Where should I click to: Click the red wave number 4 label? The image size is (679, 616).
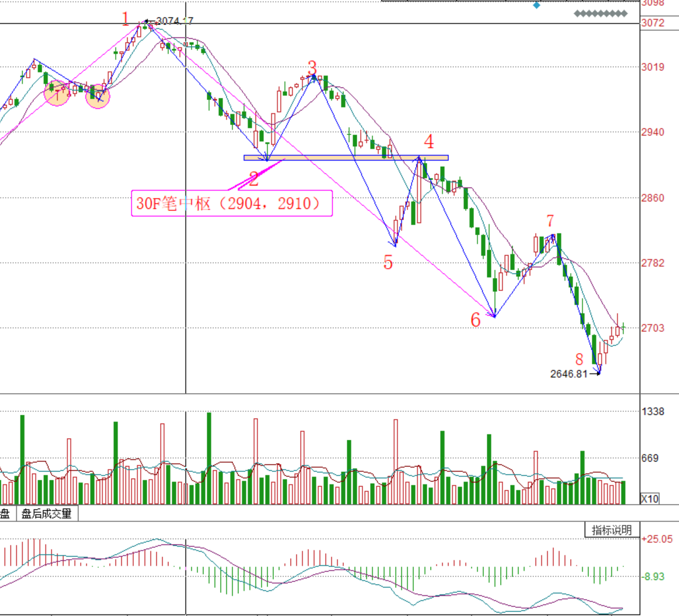(x=429, y=142)
